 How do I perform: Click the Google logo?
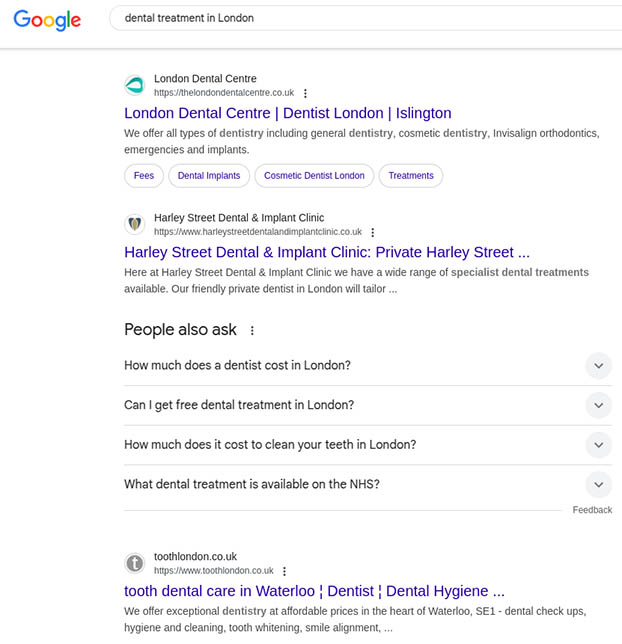tap(49, 19)
